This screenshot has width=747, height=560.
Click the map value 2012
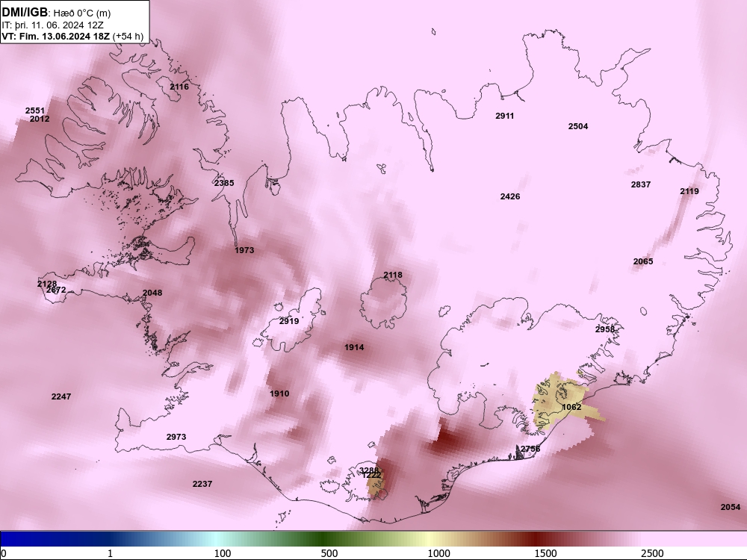(40, 119)
